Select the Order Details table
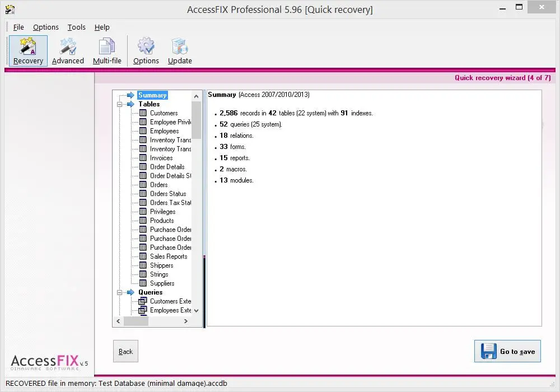Screen dimensions: 560x392 pos(167,166)
